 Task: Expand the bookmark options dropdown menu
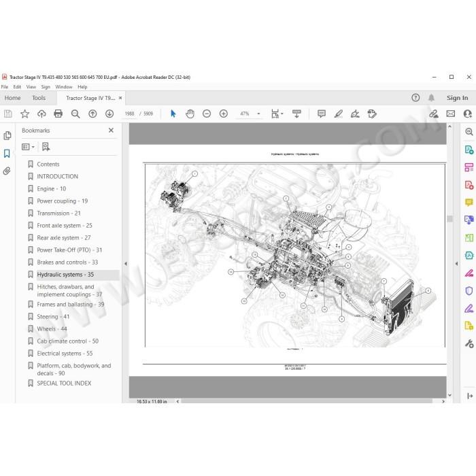(29, 147)
